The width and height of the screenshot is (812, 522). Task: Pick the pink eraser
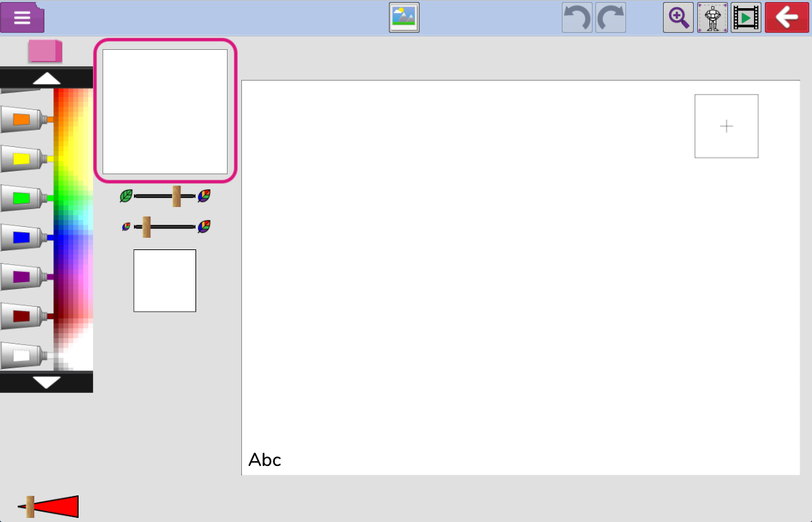click(45, 51)
